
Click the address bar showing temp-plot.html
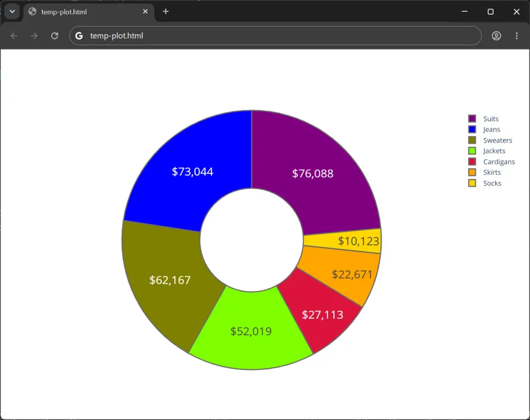pos(275,36)
